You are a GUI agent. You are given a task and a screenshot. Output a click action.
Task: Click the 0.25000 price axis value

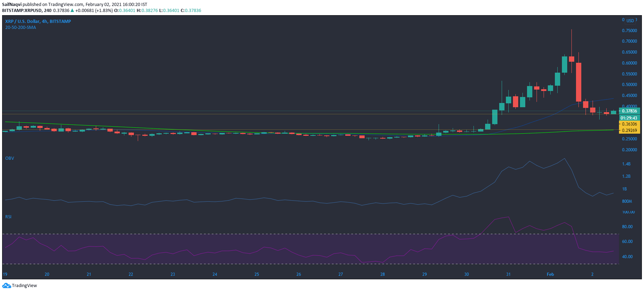click(630, 139)
